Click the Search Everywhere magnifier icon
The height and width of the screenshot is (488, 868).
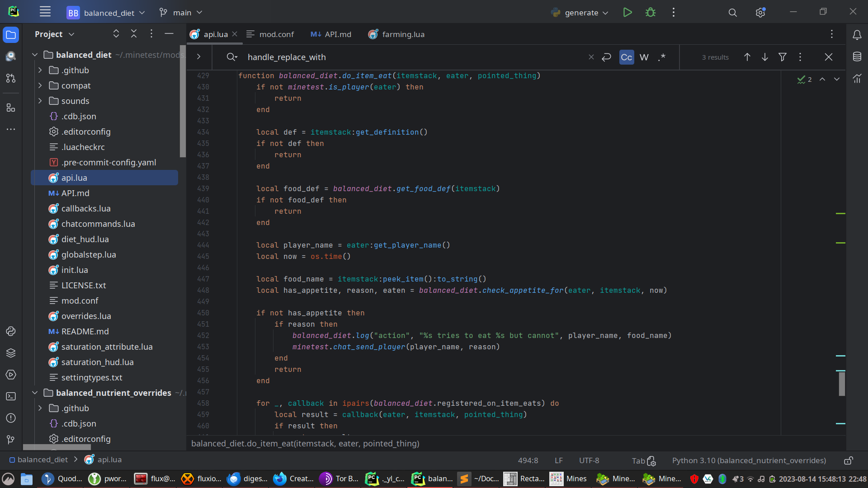click(x=732, y=13)
